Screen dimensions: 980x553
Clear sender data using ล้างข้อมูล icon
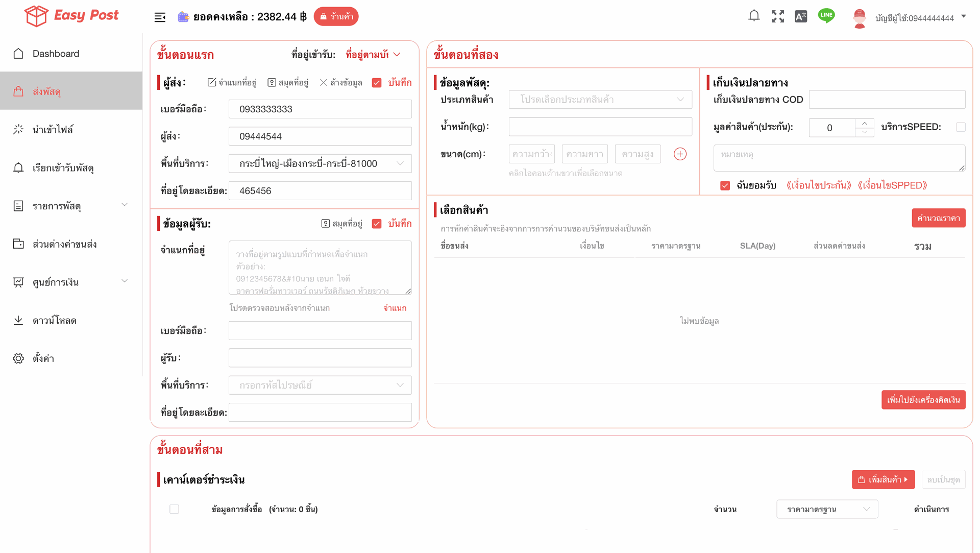coord(323,82)
